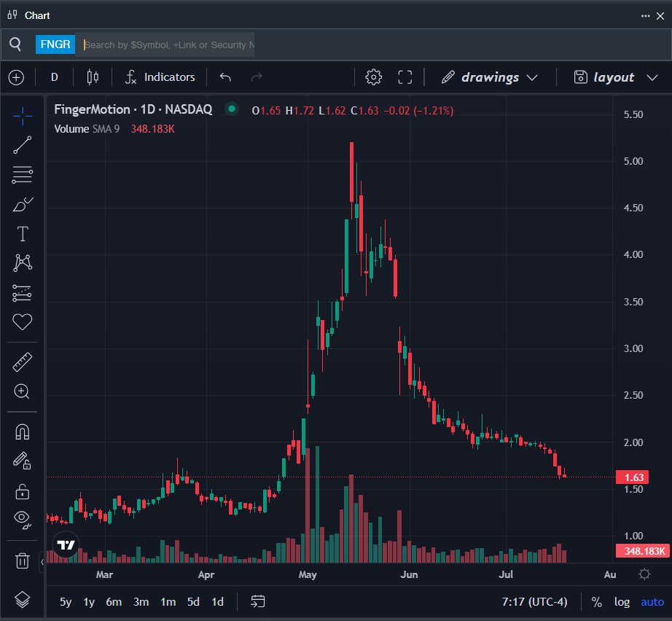672x621 pixels.
Task: Open the panel more options ellipsis
Action: click(x=646, y=16)
